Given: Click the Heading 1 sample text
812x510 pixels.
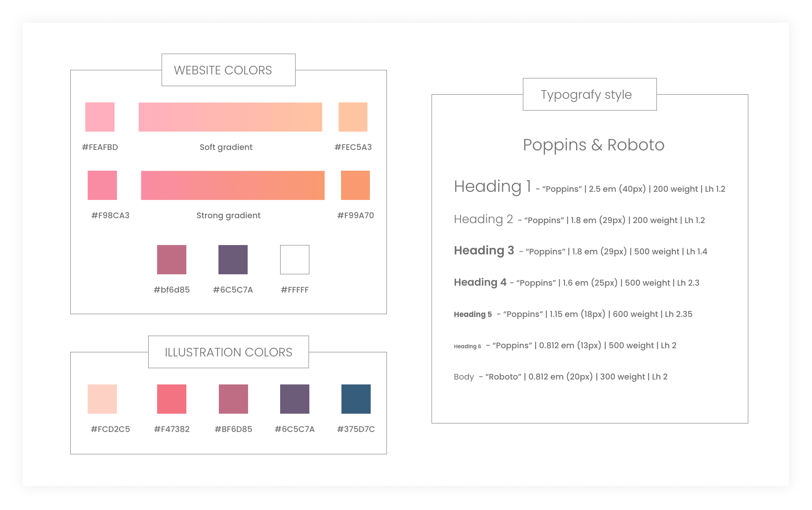Looking at the screenshot, I should coord(492,187).
